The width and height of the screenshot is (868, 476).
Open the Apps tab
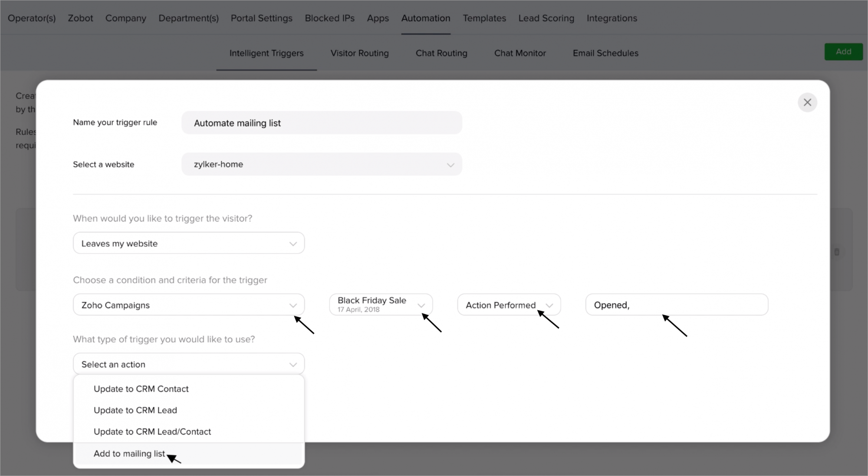pos(378,18)
